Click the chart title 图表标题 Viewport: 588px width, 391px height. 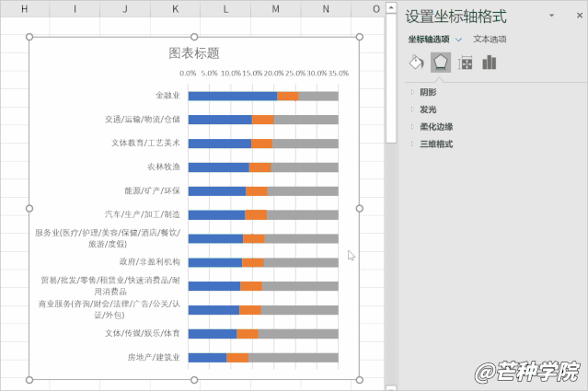194,53
